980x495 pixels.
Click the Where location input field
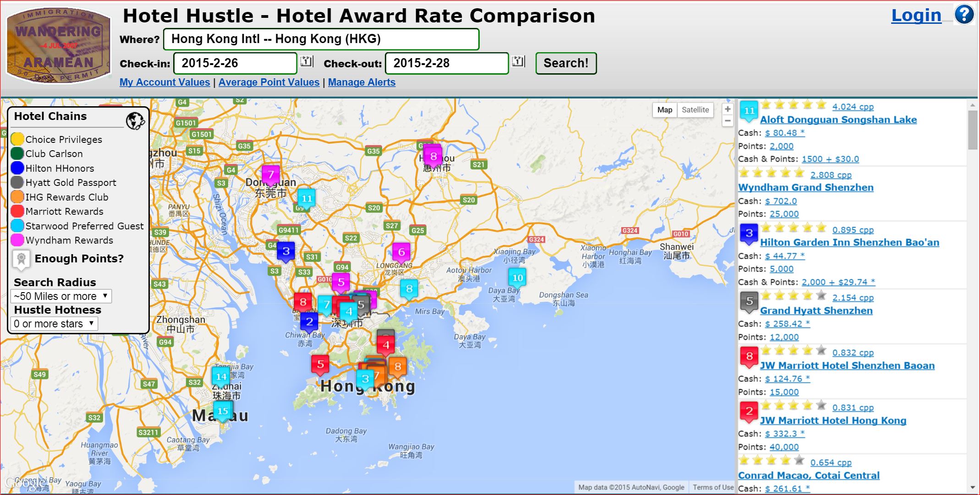[321, 39]
